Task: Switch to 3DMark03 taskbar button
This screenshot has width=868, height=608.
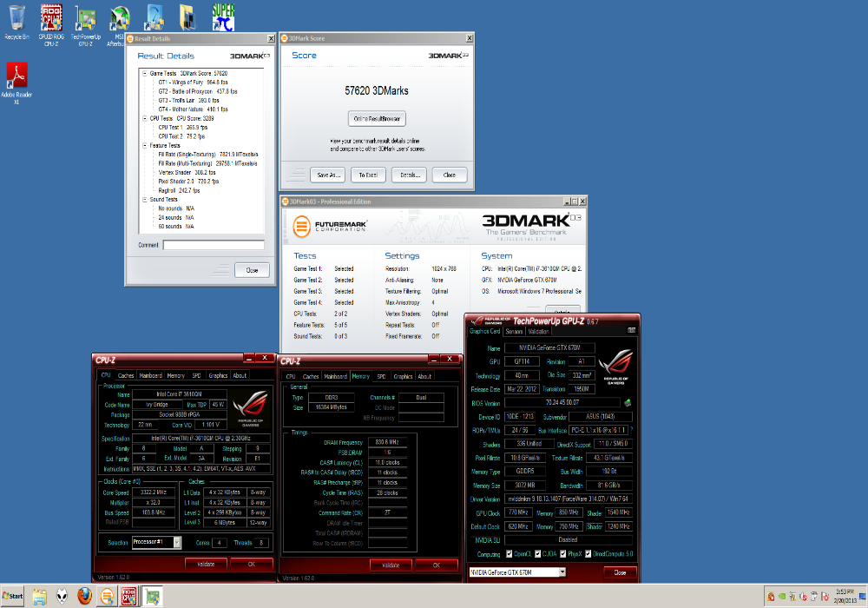Action: pos(107,597)
